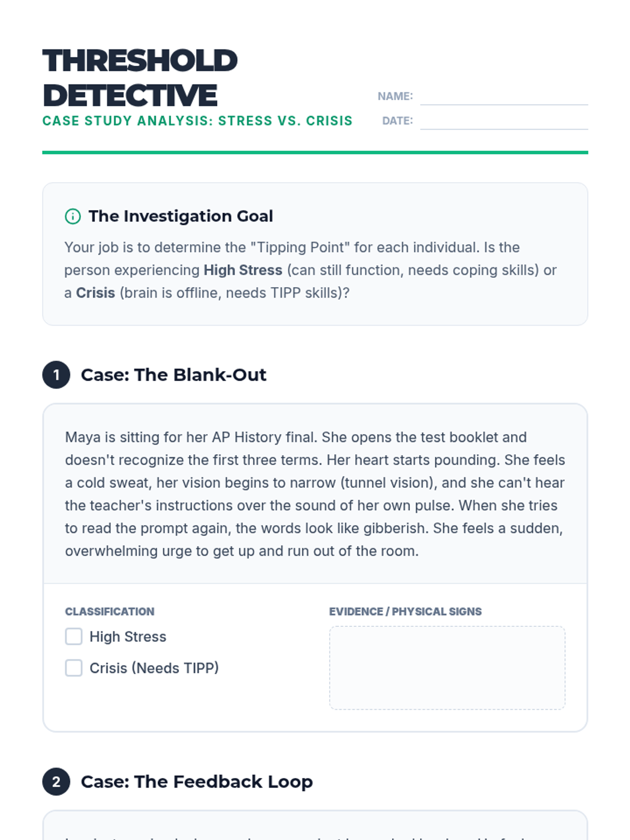Click into the Name input line
This screenshot has height=840, width=630.
pyautogui.click(x=503, y=97)
